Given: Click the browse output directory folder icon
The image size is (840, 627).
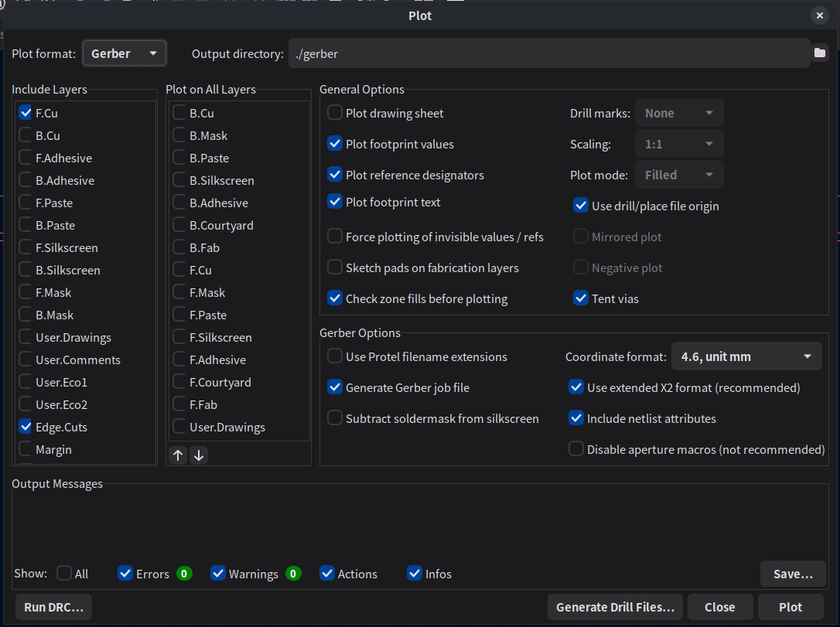Looking at the screenshot, I should tap(820, 53).
